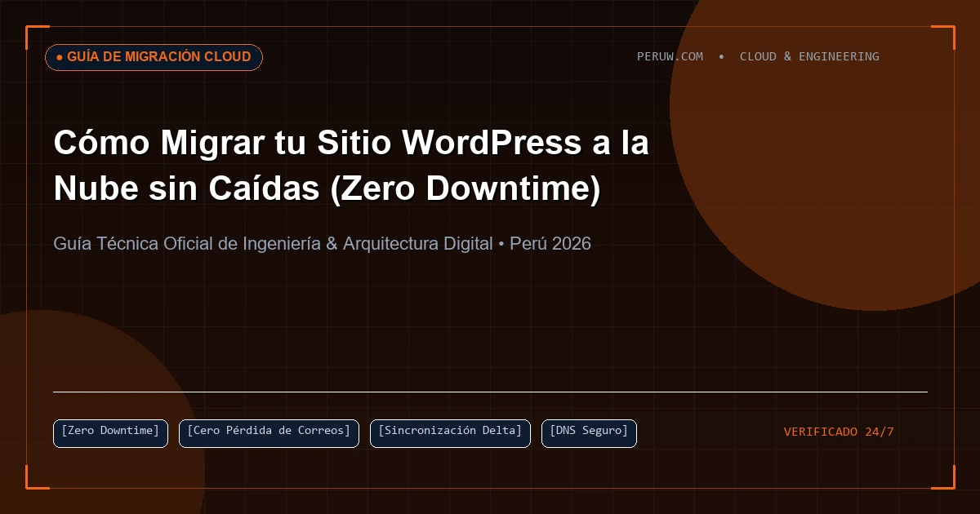Select the [DNS Seguro] tag
980x514 pixels.
point(589,433)
